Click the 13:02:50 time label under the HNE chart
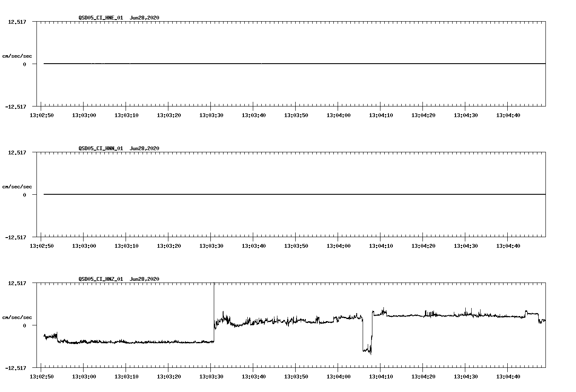 click(42, 115)
